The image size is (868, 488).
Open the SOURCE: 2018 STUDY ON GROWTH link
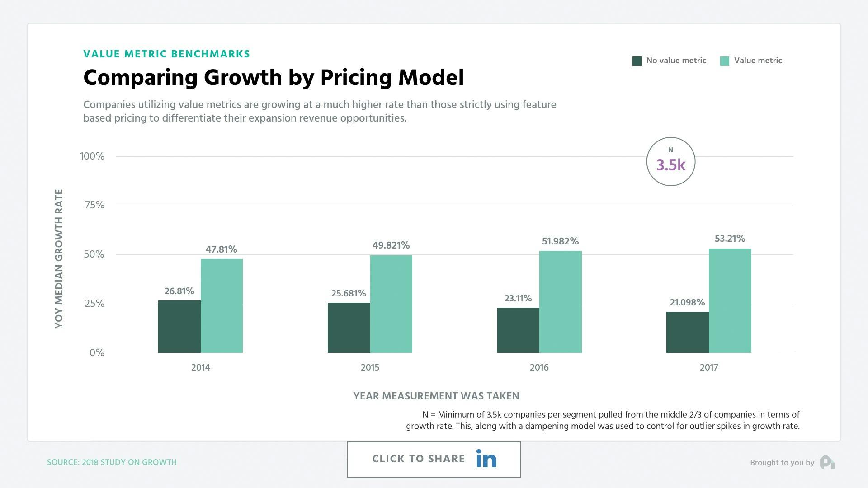coord(112,462)
